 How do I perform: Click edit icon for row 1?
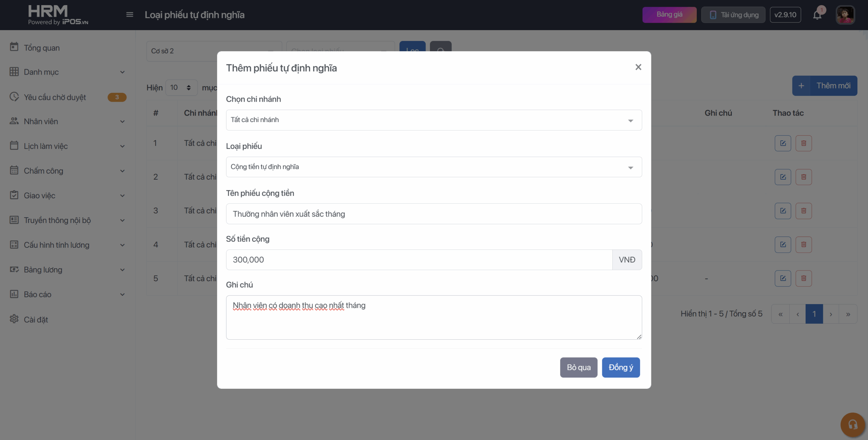[x=783, y=143]
